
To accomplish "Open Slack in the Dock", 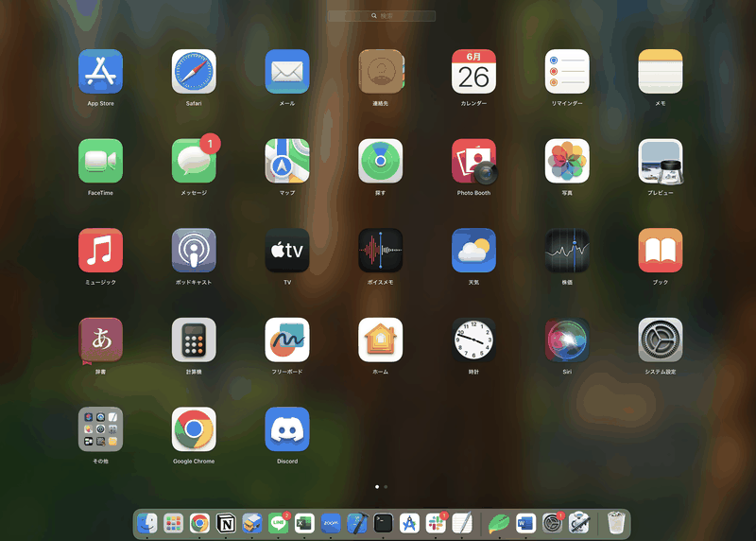I will (x=436, y=523).
